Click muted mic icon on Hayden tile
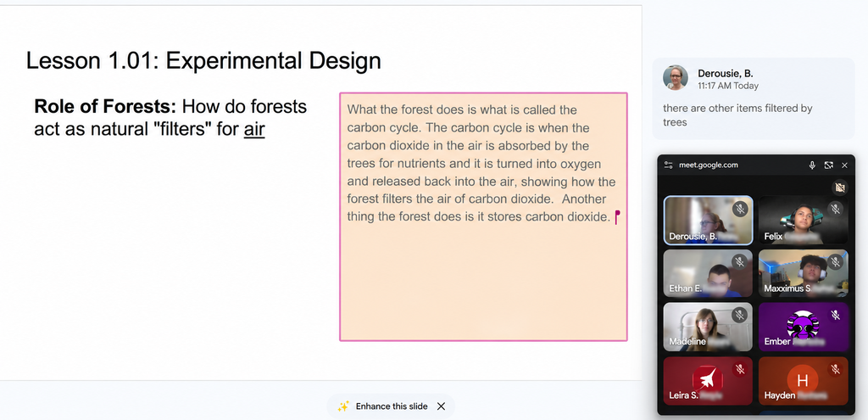This screenshot has height=420, width=868. pyautogui.click(x=835, y=369)
